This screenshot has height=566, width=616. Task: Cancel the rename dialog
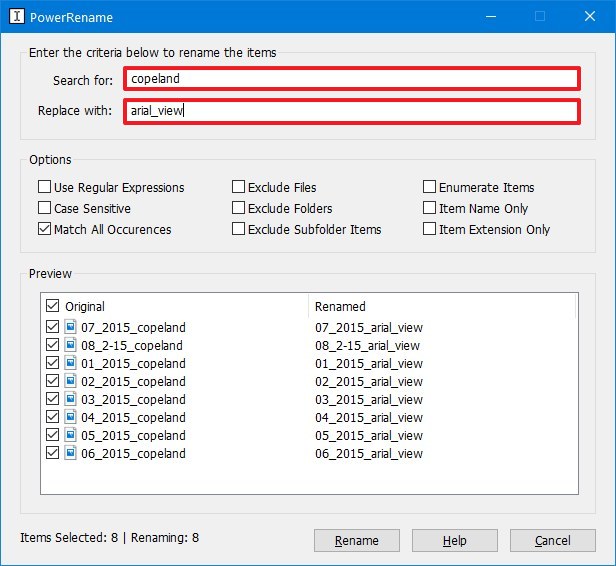coord(553,540)
